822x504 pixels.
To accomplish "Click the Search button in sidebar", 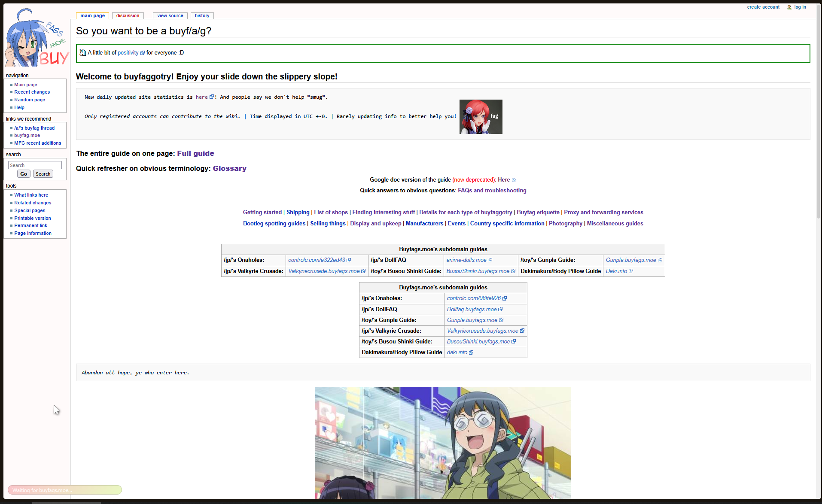I will pos(43,174).
